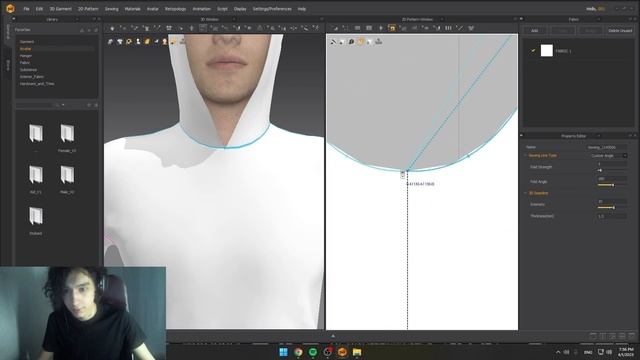Viewport: 640px width, 360px height.
Task: Click the yellow garment display icon in 3D viewport
Action: [147, 42]
